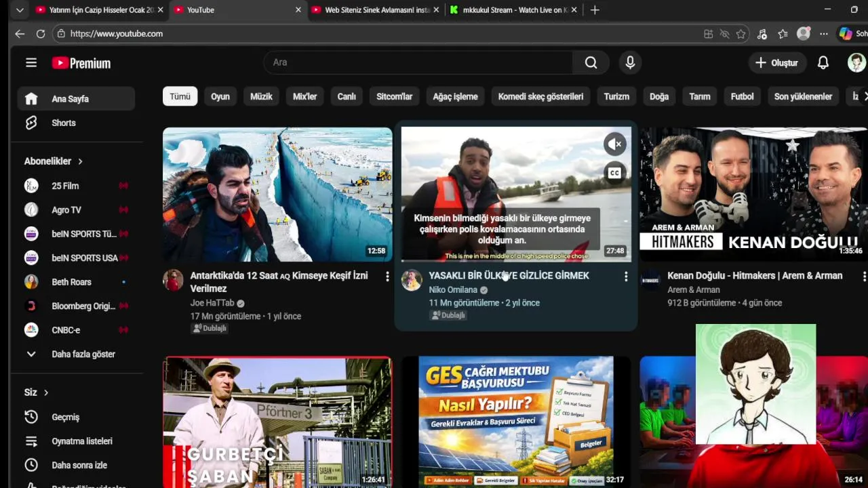Toggle captions CC on preview video
The width and height of the screenshot is (868, 488).
[614, 173]
